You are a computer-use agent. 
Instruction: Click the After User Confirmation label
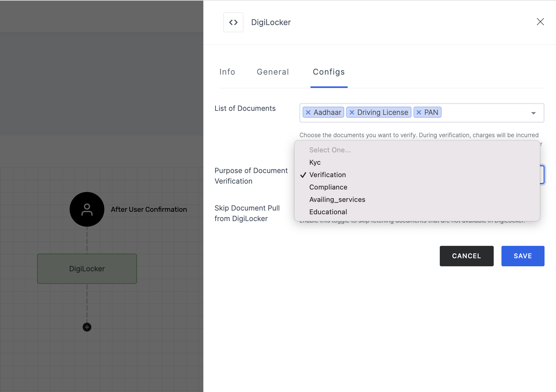click(149, 209)
